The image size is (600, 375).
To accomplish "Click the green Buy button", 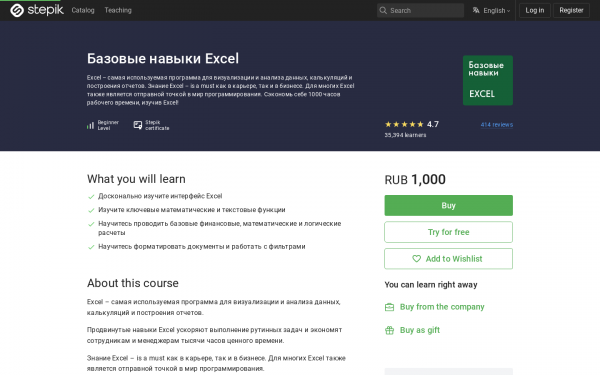I will [x=448, y=205].
